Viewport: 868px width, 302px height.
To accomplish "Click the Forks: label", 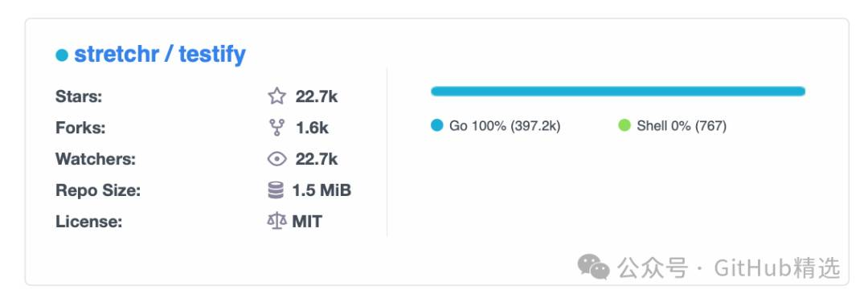I will [x=80, y=129].
